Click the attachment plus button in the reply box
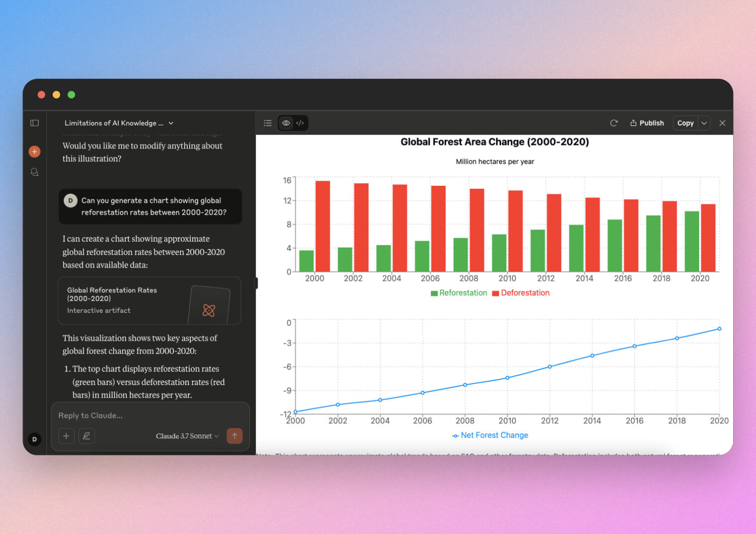756x534 pixels. (66, 436)
